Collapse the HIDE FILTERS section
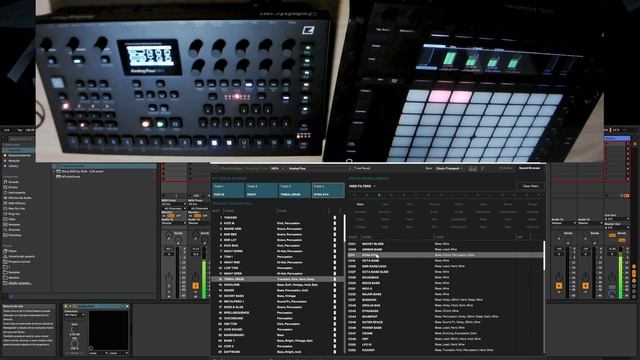Screen dimensions: 640x360 point(362,186)
